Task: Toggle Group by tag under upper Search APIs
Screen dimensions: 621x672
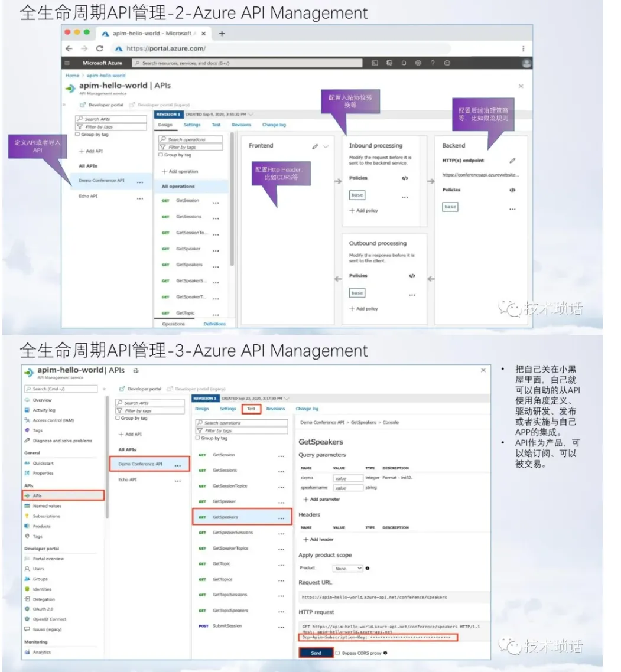Action: pyautogui.click(x=77, y=134)
